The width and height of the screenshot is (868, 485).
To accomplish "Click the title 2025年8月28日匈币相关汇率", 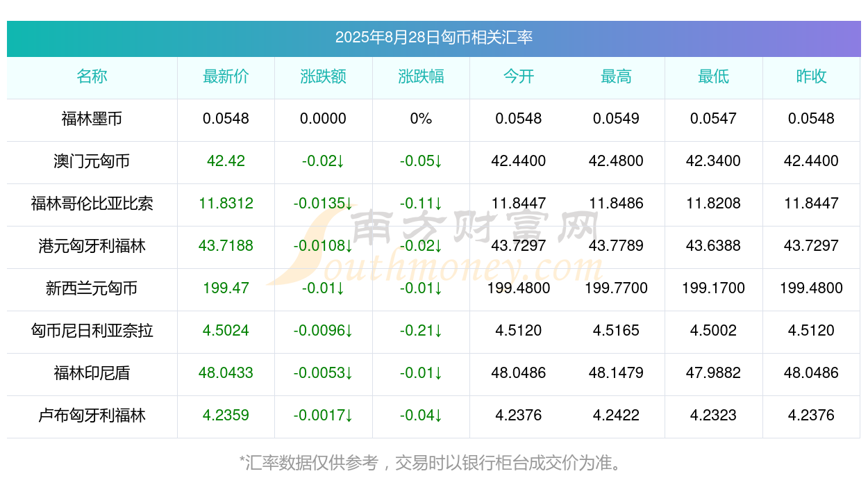I will [434, 38].
